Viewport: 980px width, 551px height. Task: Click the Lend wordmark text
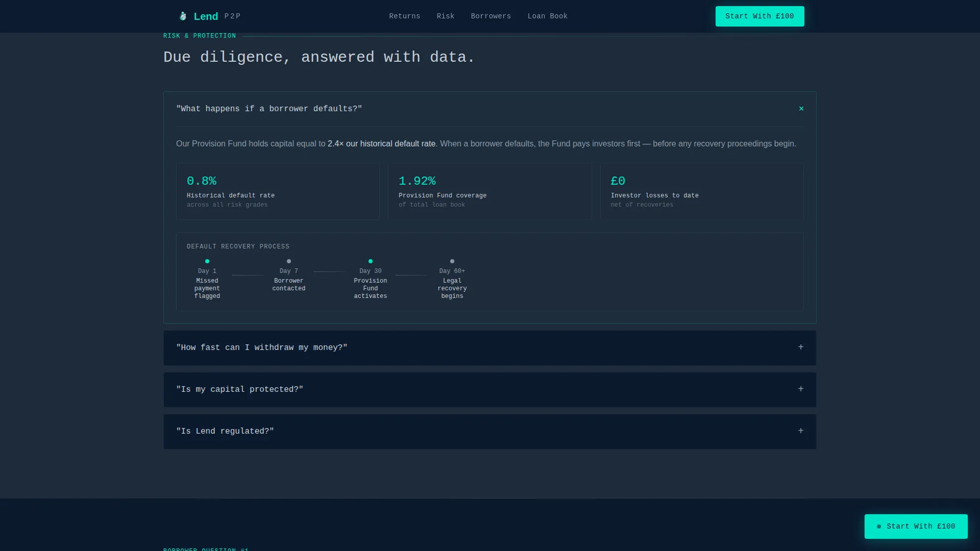click(206, 16)
